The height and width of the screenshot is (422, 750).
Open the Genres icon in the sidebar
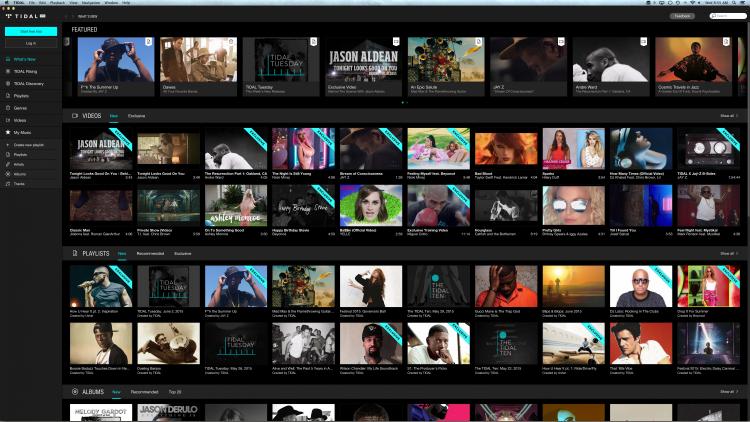[x=8, y=108]
